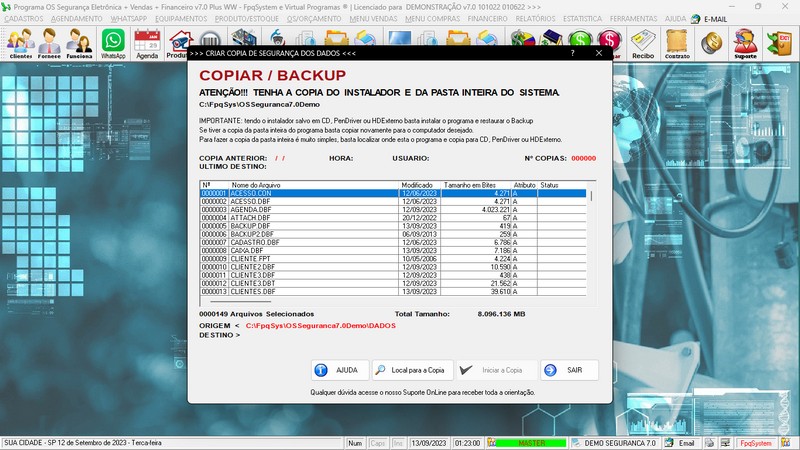Click the Recibo receipt icon
Viewport: 800px width, 450px height.
[643, 44]
